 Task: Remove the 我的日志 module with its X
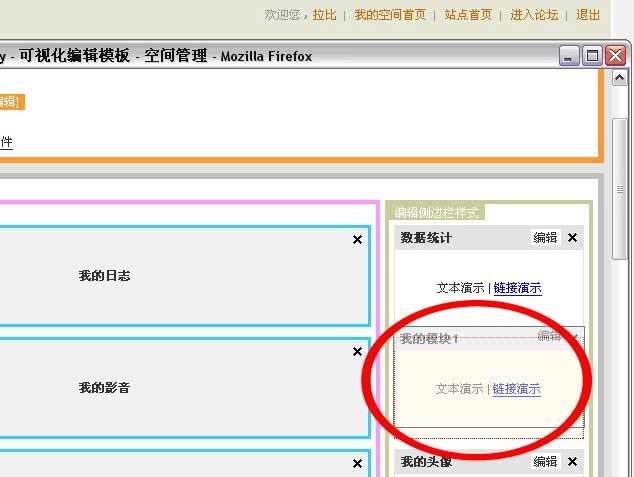[357, 240]
